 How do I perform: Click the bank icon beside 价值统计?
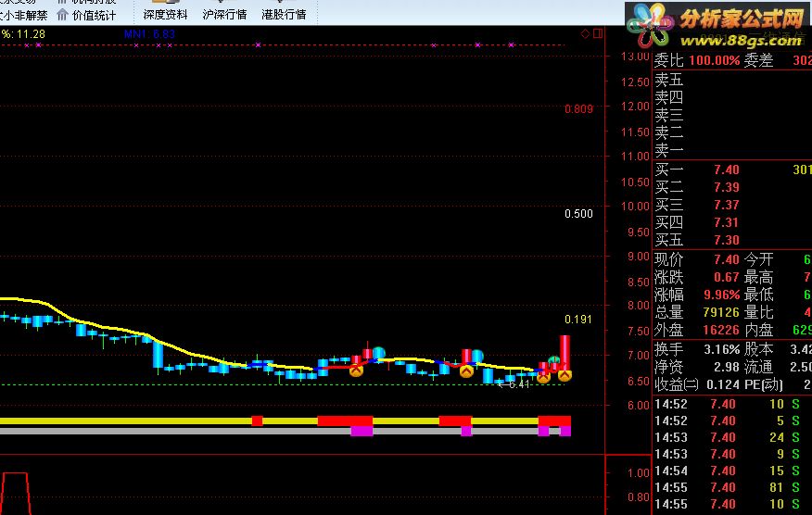[62, 15]
